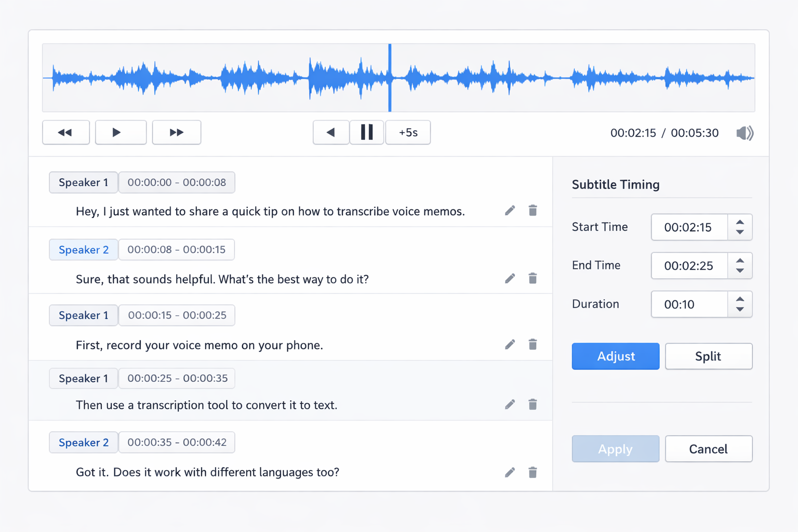Cancel the subtitle timing changes
This screenshot has width=798, height=532.
[x=709, y=449]
